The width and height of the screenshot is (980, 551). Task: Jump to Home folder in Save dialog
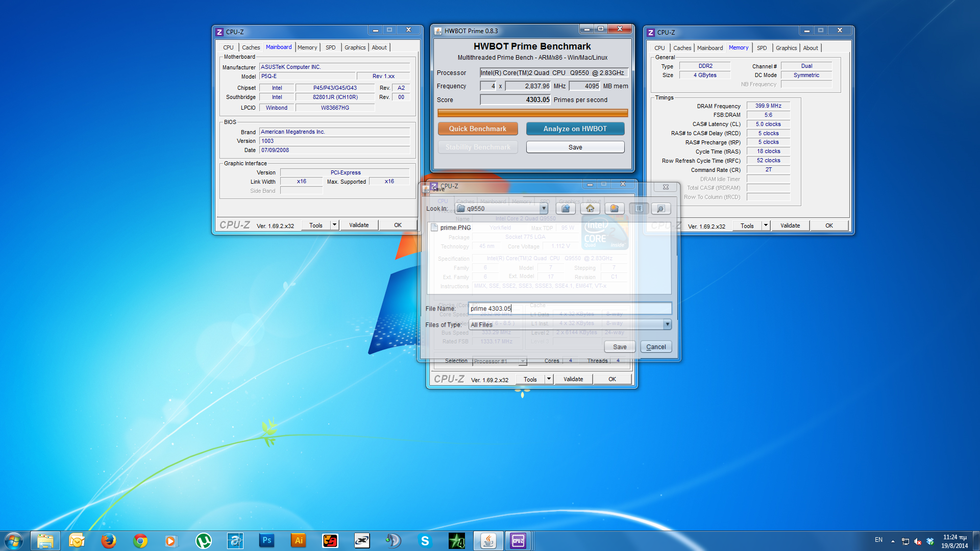590,208
